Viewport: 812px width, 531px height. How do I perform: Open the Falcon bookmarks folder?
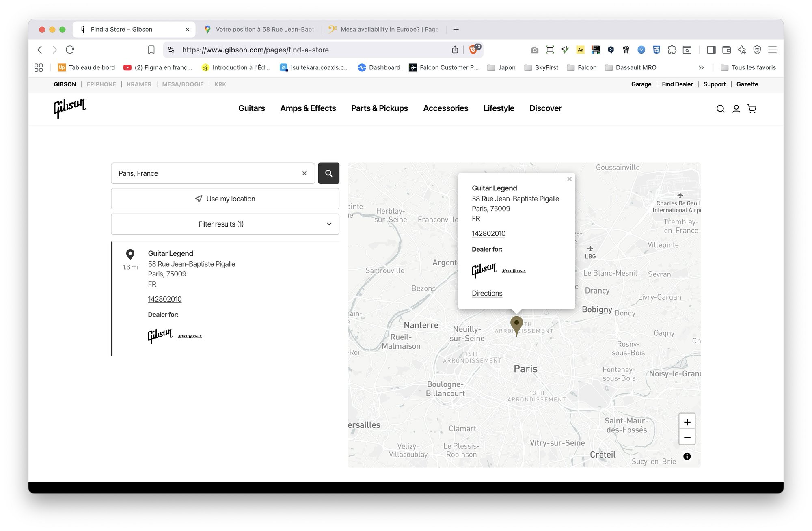pyautogui.click(x=582, y=68)
